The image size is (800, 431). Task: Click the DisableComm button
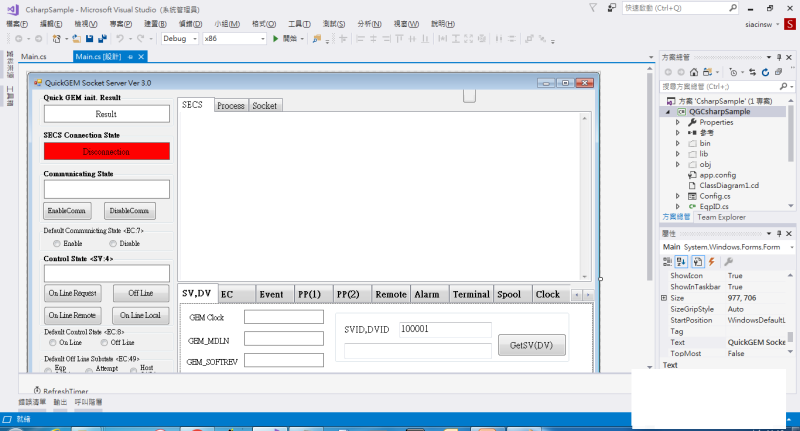(130, 211)
